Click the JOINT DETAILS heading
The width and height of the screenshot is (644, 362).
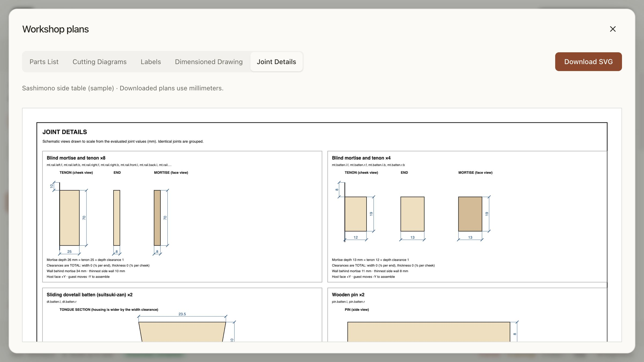point(65,132)
